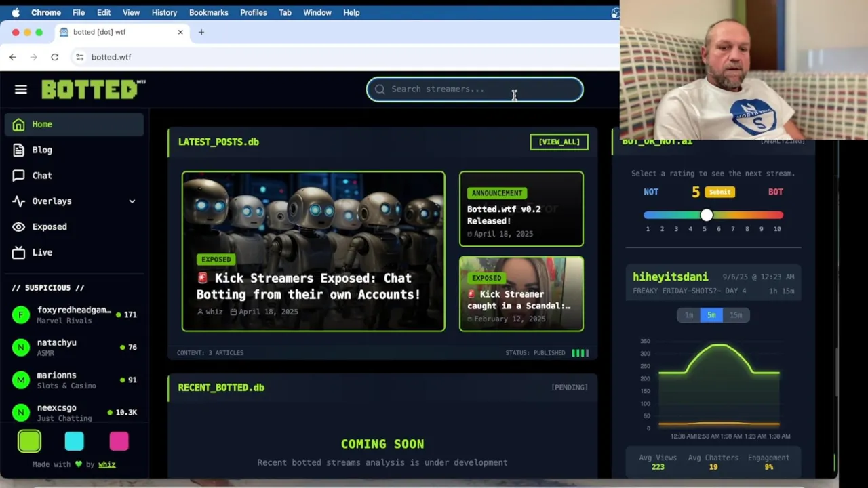Click the bot rating slider handle
Image resolution: width=868 pixels, height=488 pixels.
coord(707,215)
